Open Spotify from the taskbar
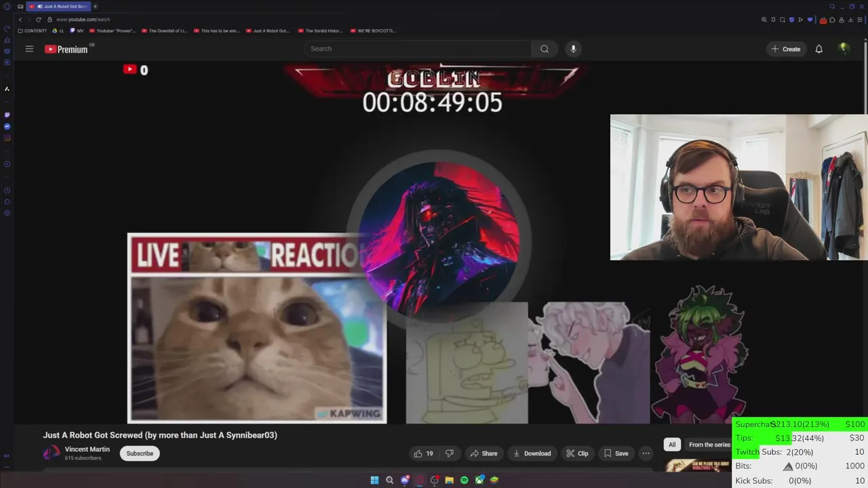 pos(464,480)
